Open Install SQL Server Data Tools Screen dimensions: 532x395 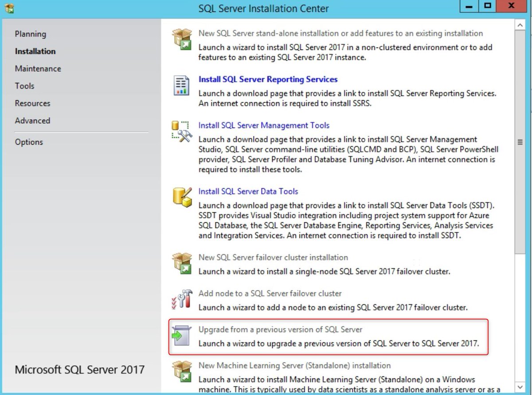(x=248, y=191)
